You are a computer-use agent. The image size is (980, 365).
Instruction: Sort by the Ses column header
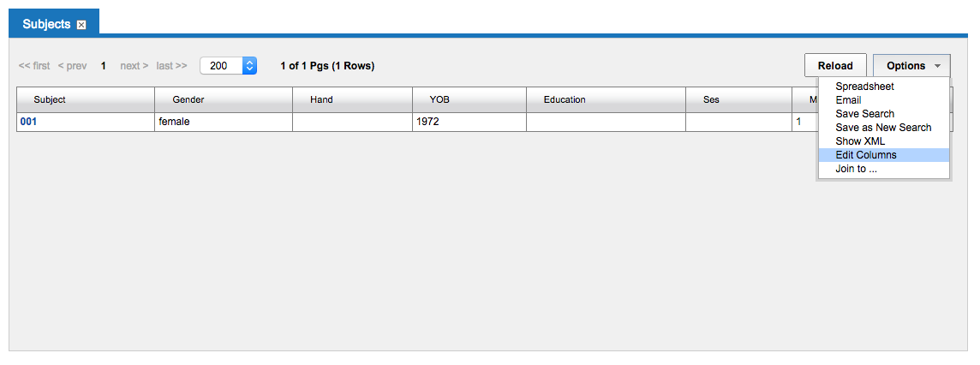tap(711, 99)
